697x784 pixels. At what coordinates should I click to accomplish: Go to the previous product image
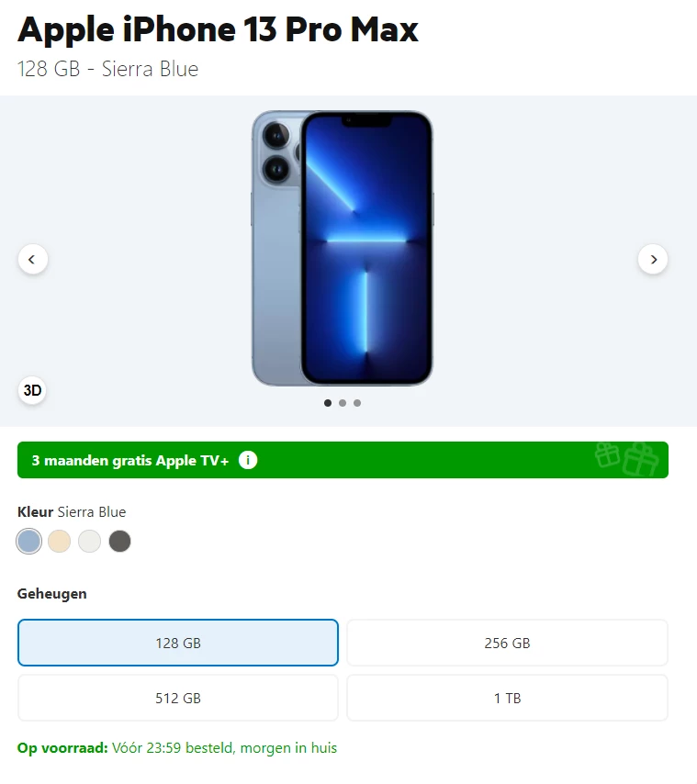coord(33,259)
